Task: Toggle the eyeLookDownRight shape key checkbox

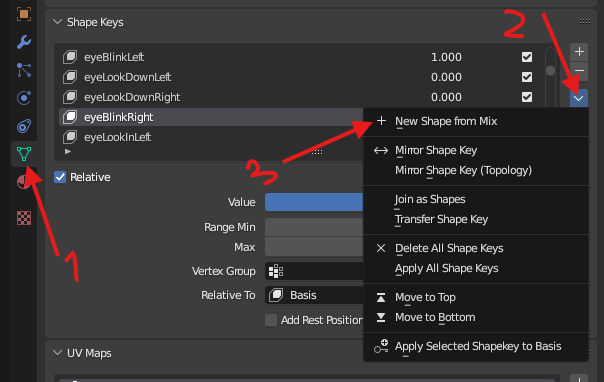Action: 527,97
